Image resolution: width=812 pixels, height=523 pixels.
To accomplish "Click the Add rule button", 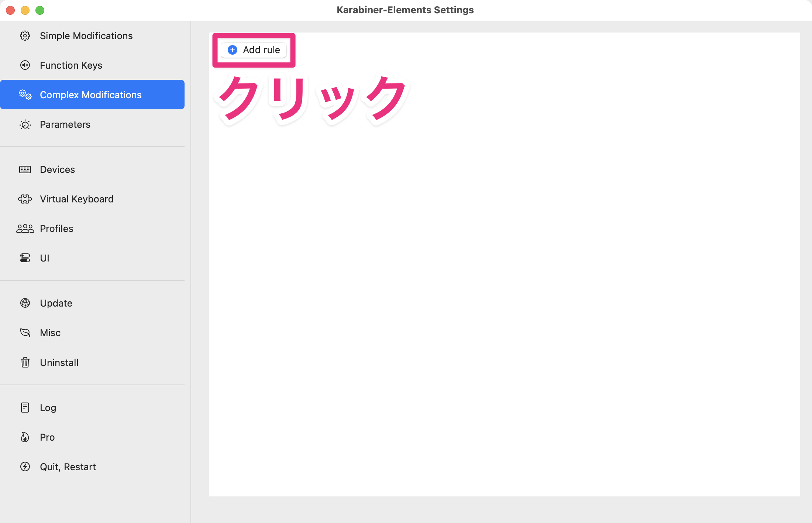I will pos(254,50).
